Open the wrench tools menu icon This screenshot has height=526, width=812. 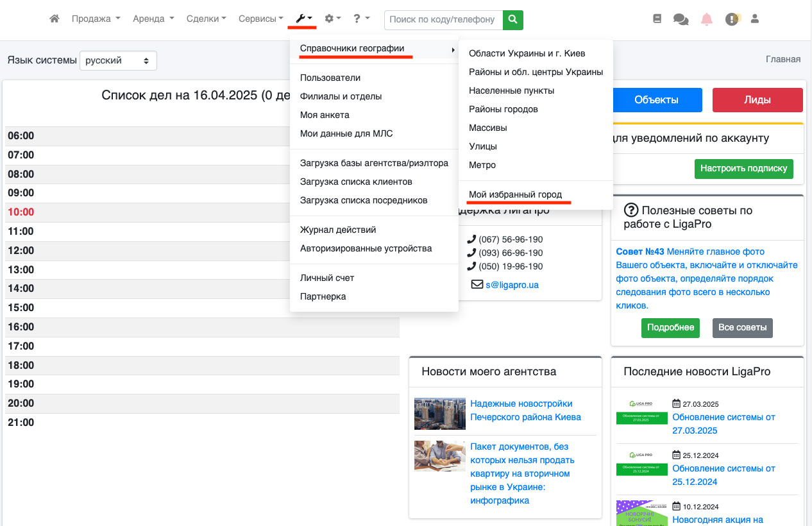pyautogui.click(x=303, y=19)
